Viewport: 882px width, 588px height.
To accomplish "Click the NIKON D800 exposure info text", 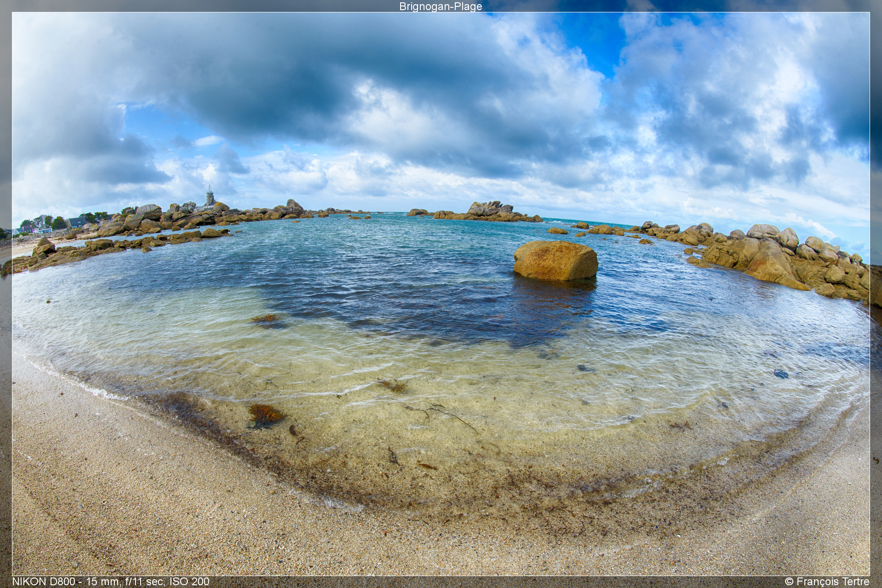I will (x=111, y=582).
